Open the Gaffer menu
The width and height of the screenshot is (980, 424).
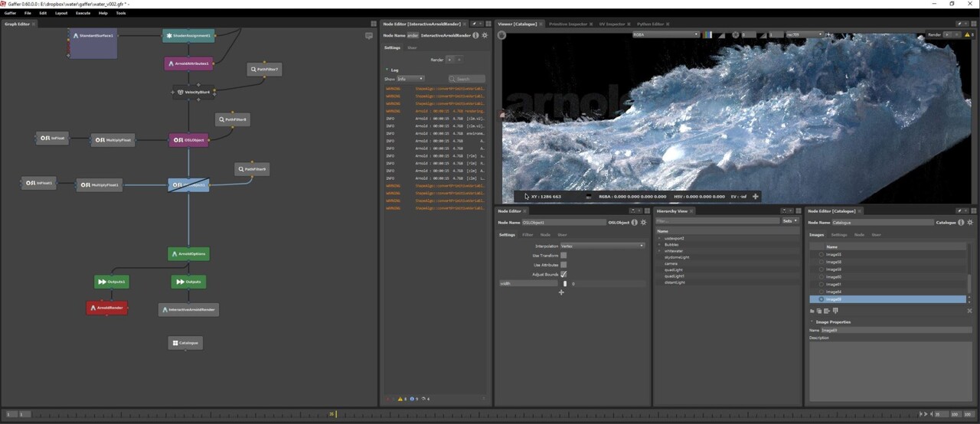tap(10, 13)
